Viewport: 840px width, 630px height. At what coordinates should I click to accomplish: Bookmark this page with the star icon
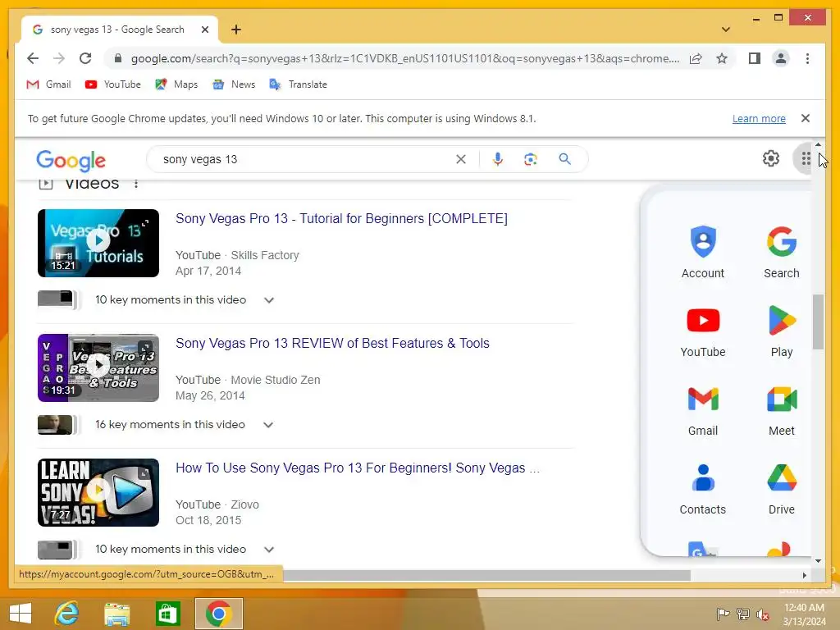tap(722, 58)
